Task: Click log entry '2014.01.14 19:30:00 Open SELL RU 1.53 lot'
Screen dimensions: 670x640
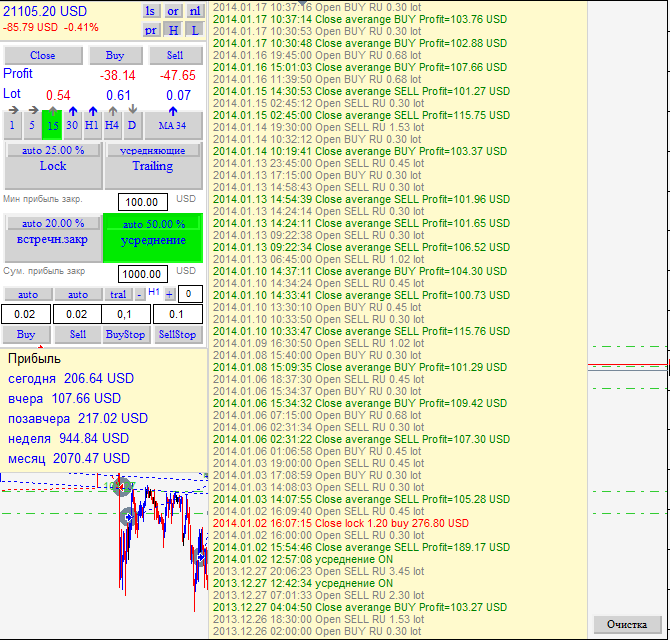Action: tap(318, 127)
